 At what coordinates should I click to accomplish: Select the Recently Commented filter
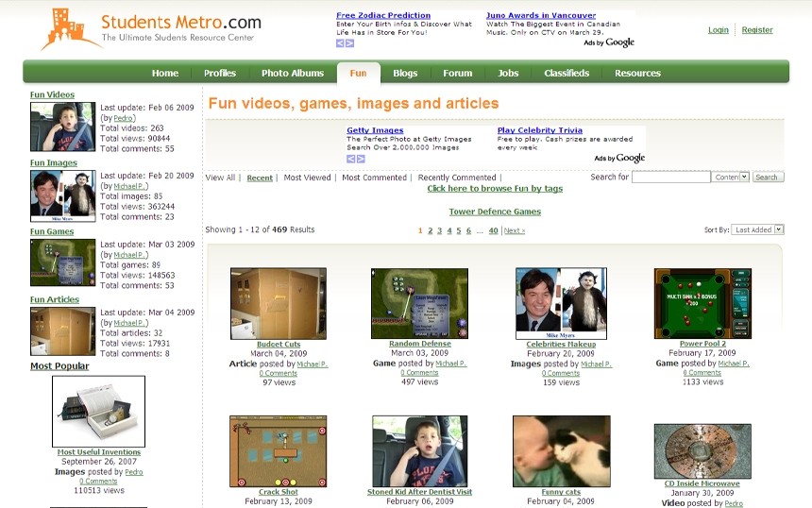pos(457,178)
